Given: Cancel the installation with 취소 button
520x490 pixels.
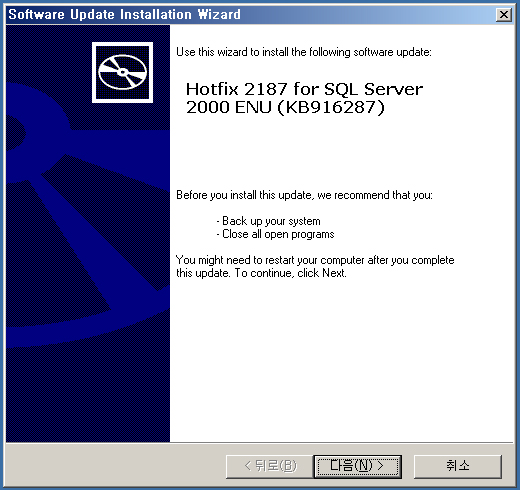Looking at the screenshot, I should 458,466.
